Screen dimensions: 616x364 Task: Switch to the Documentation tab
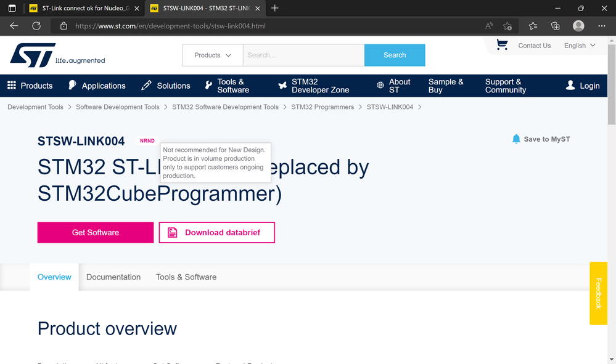(113, 277)
